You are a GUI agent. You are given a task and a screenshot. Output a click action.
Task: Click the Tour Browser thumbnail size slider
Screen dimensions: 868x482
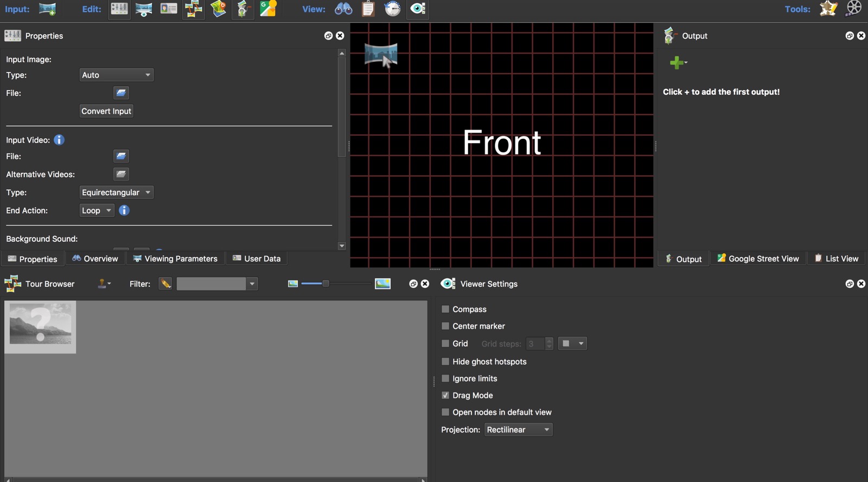(x=325, y=284)
